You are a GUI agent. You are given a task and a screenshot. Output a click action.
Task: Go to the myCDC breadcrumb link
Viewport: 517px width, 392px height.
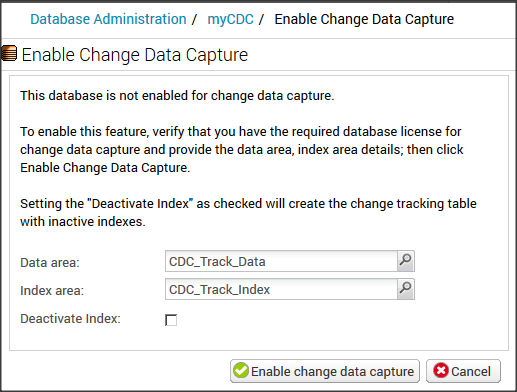tap(230, 19)
